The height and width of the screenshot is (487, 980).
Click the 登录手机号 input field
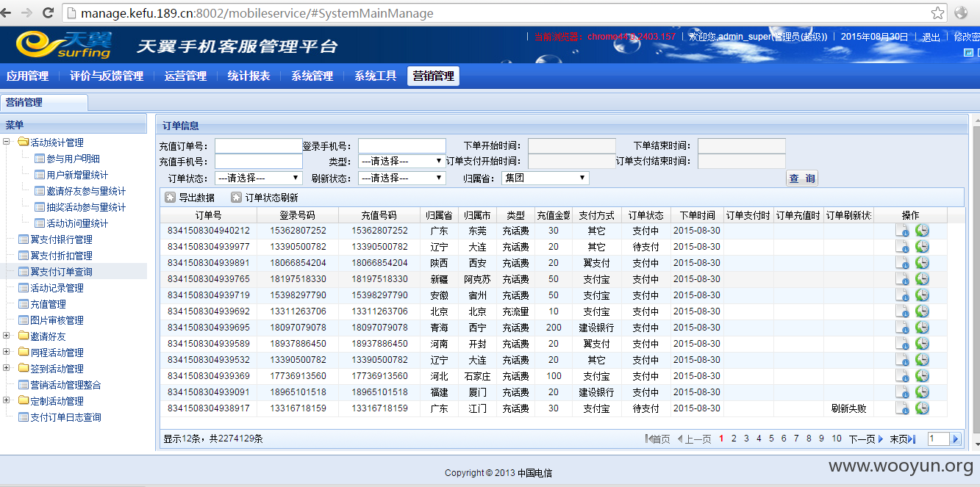401,145
